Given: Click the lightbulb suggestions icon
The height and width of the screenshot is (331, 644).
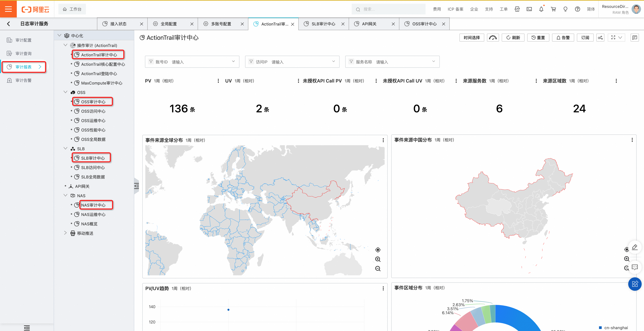Looking at the screenshot, I should coord(565,9).
